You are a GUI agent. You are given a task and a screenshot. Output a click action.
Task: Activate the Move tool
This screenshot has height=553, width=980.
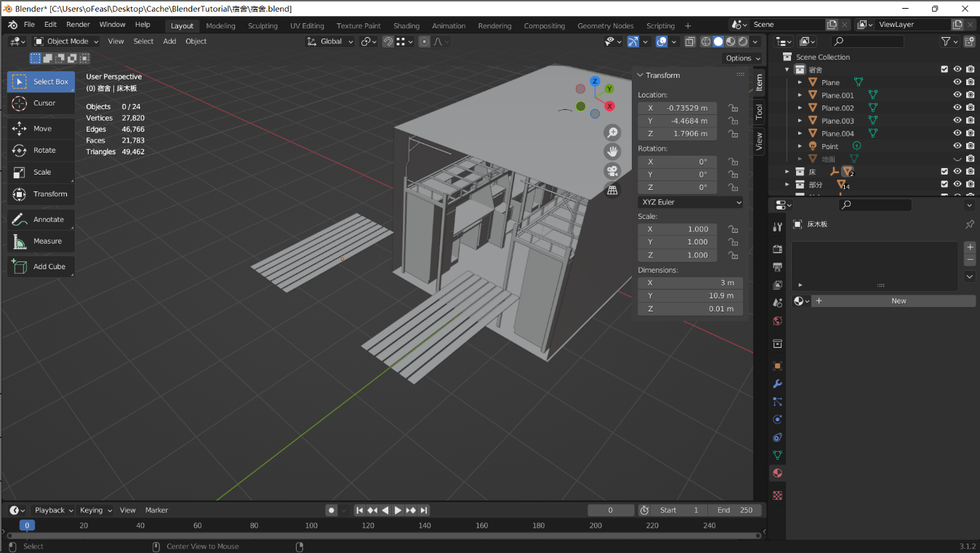[x=41, y=129]
